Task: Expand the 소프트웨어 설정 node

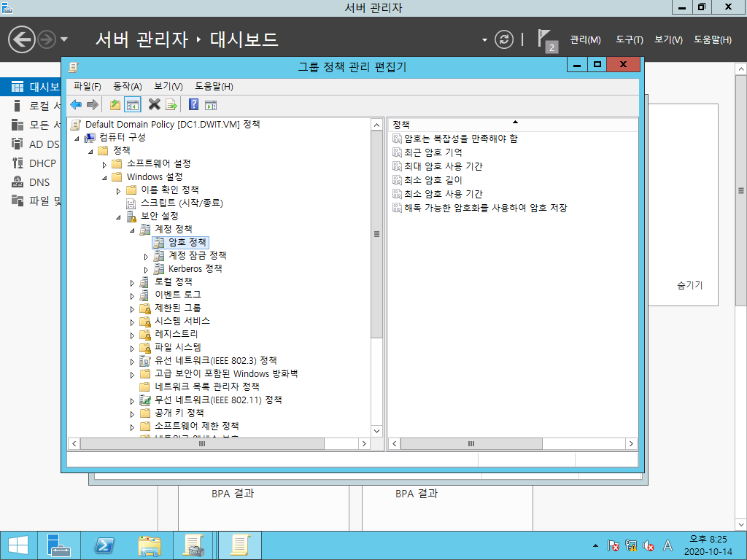Action: [104, 165]
